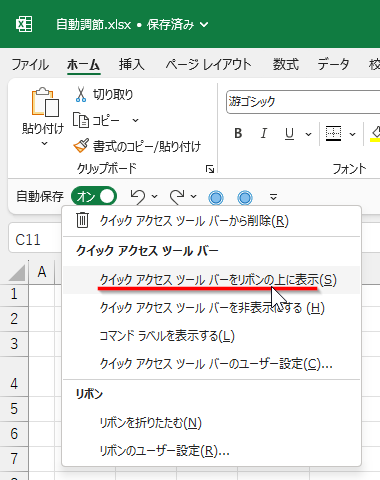Open the クリップボード dialog launcher
The width and height of the screenshot is (380, 480).
tap(210, 169)
